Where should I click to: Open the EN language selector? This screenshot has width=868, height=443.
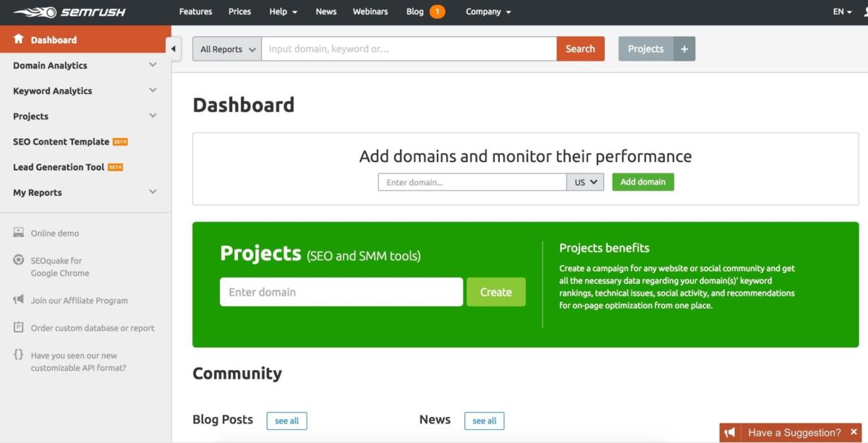(x=843, y=12)
